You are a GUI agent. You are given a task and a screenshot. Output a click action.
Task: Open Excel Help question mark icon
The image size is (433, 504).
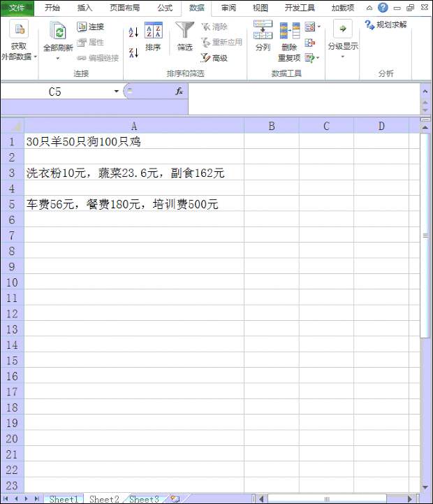point(383,8)
